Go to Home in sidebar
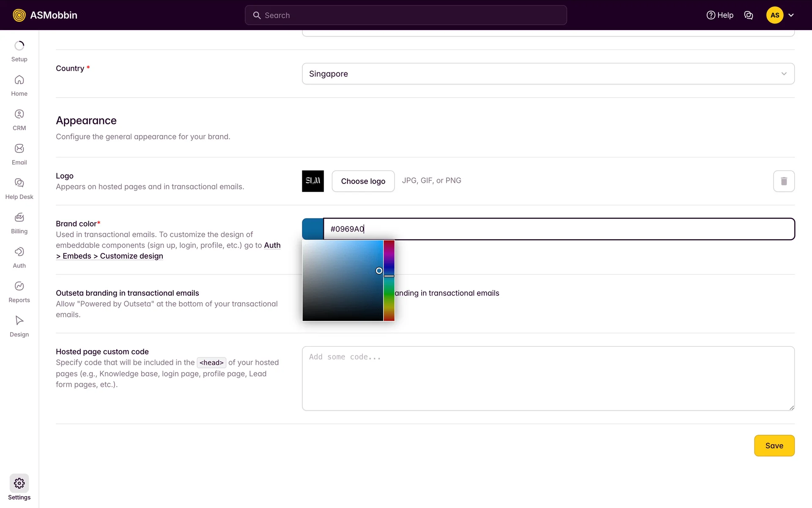The width and height of the screenshot is (812, 508). (19, 86)
